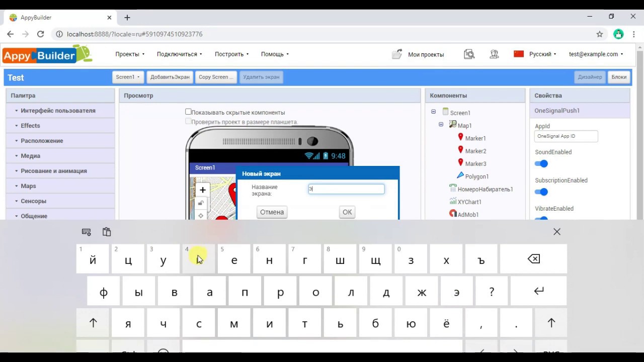The height and width of the screenshot is (362, 644).
Task: Open a new browser tab
Action: coord(127,18)
